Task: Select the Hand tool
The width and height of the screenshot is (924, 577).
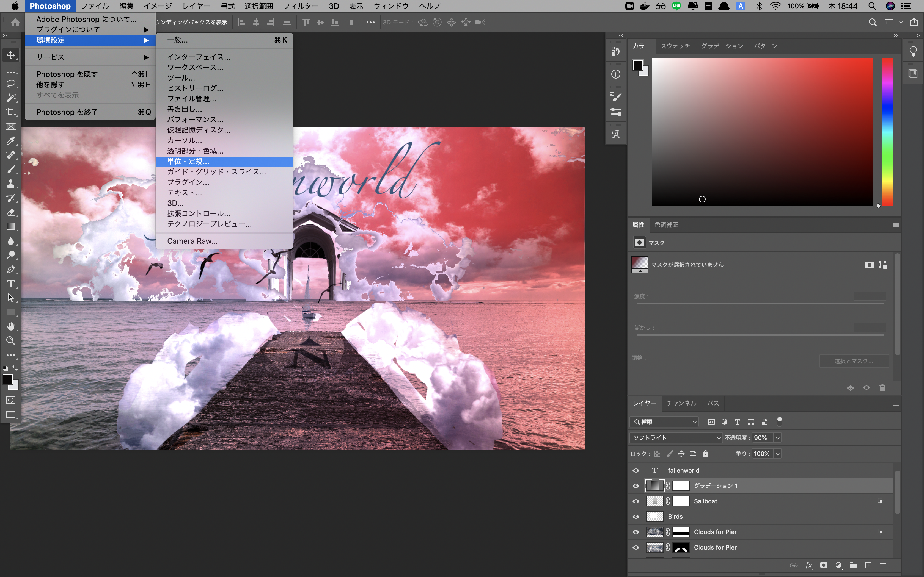Action: pos(11,326)
